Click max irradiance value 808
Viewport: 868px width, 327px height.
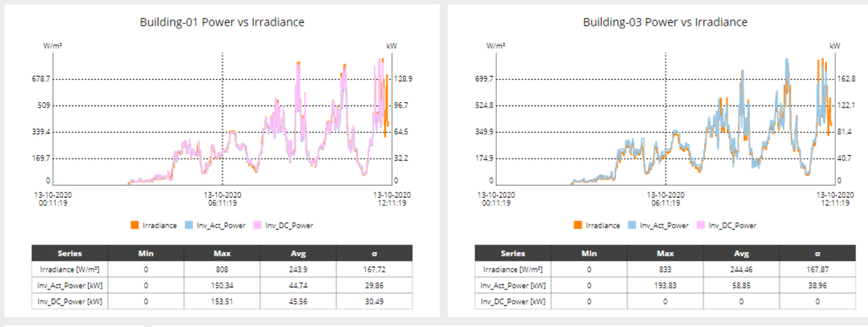pyautogui.click(x=222, y=269)
